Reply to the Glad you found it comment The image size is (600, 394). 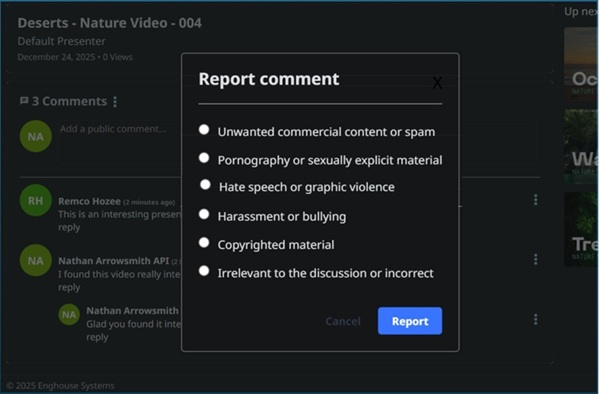point(97,337)
